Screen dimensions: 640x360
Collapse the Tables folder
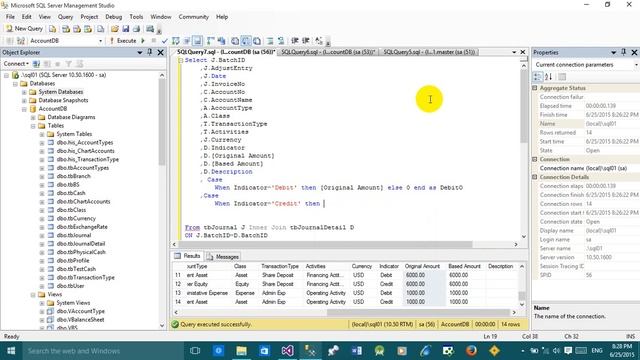click(x=33, y=126)
